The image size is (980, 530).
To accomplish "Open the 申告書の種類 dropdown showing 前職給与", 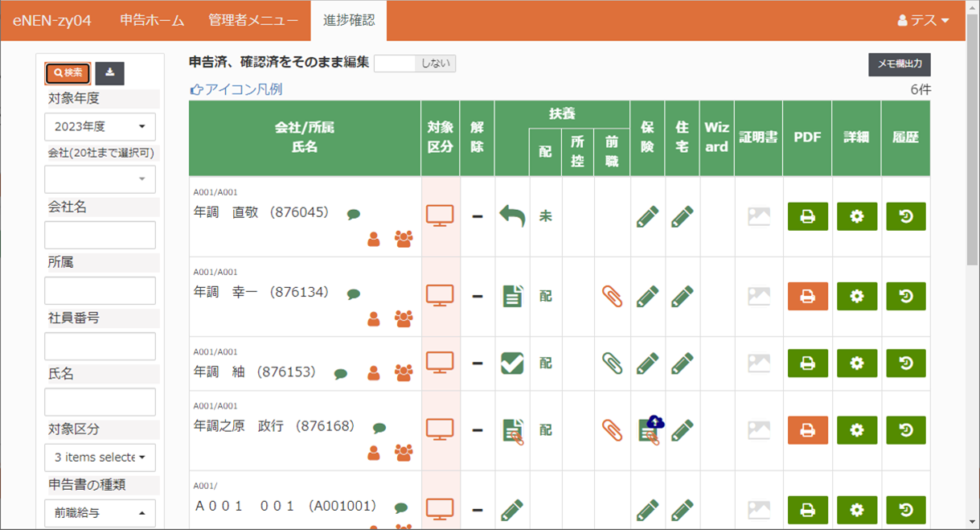I will 100,513.
